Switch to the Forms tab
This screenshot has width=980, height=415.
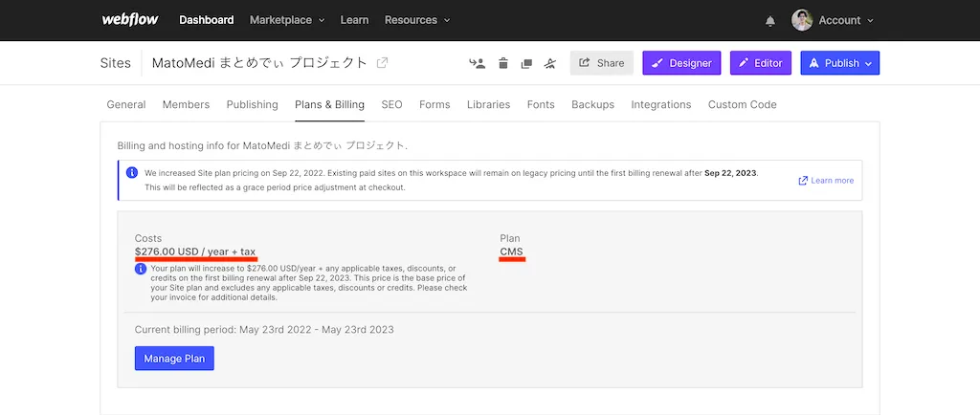coord(435,105)
